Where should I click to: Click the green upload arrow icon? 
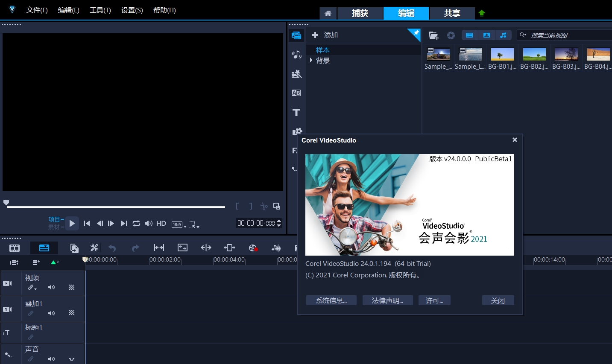(x=482, y=13)
